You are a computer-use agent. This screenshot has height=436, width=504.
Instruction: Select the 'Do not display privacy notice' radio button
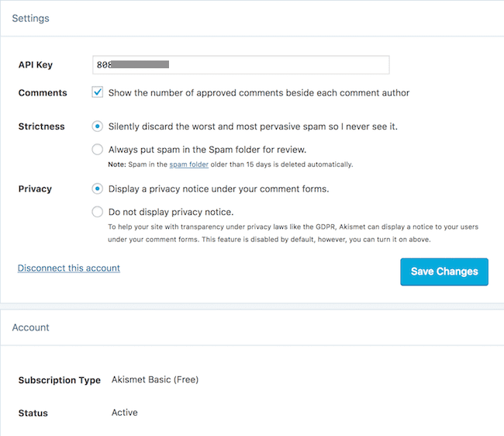pos(98,211)
